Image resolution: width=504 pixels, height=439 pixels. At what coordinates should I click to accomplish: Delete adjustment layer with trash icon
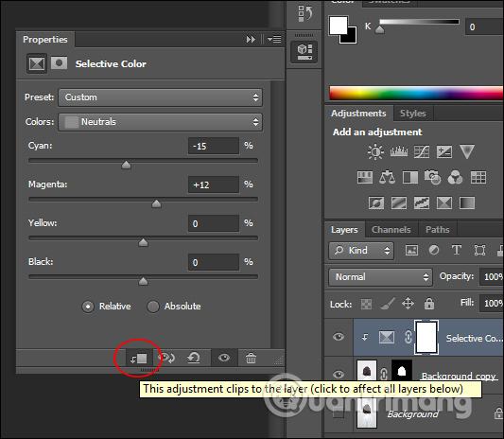251,358
